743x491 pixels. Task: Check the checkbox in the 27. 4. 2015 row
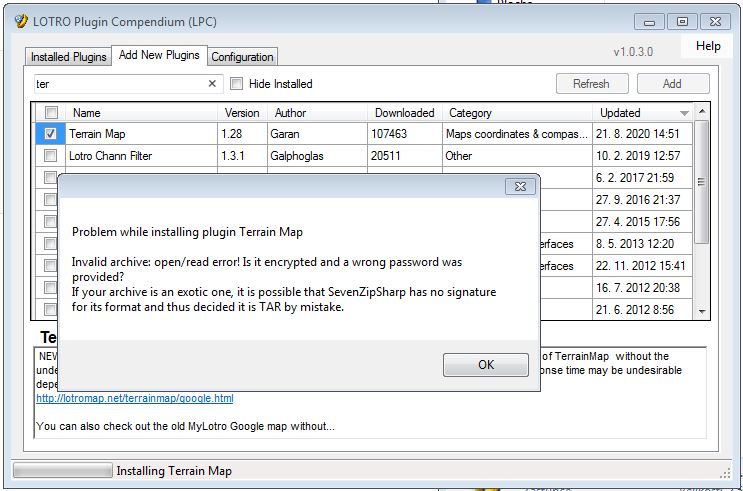pyautogui.click(x=50, y=221)
